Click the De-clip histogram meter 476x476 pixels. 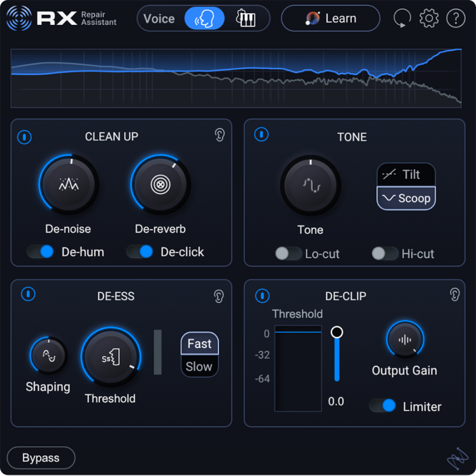coord(298,369)
